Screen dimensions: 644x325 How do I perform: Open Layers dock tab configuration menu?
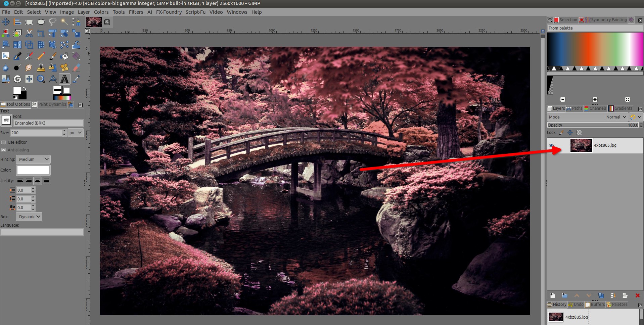(x=640, y=109)
